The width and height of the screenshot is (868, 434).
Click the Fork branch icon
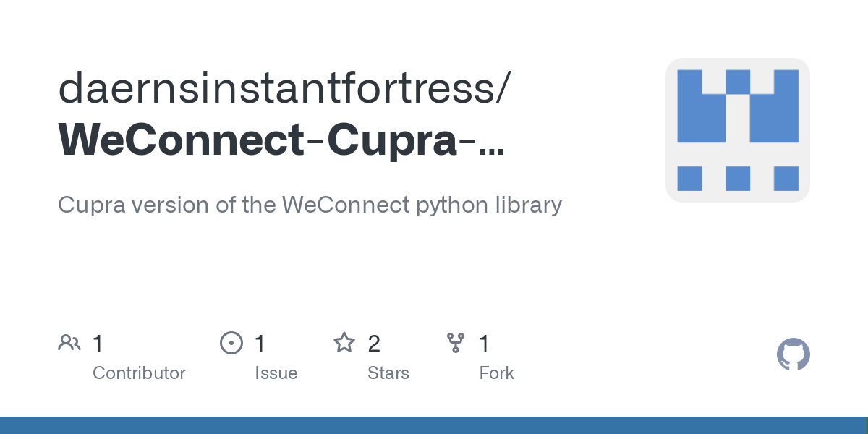(456, 343)
